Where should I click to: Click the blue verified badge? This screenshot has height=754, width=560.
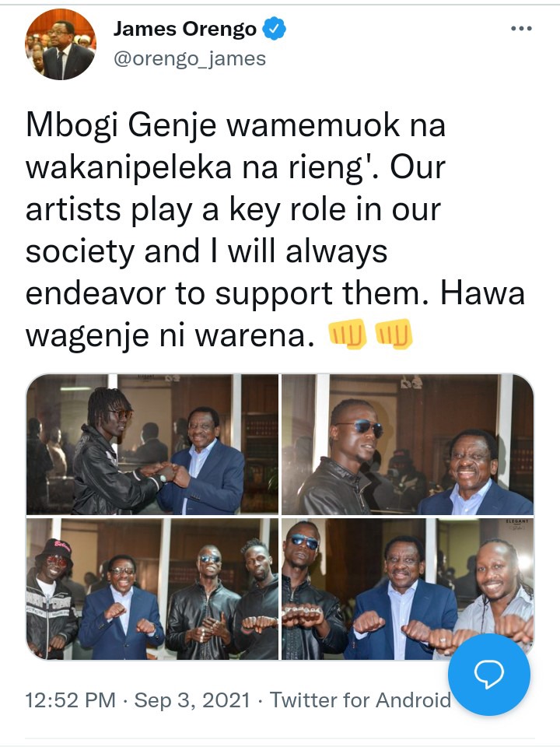point(275,29)
